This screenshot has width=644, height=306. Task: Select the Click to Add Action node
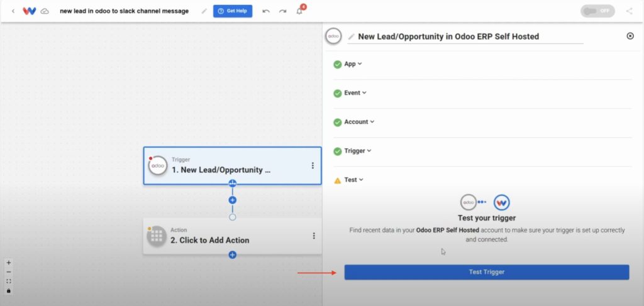(233, 236)
